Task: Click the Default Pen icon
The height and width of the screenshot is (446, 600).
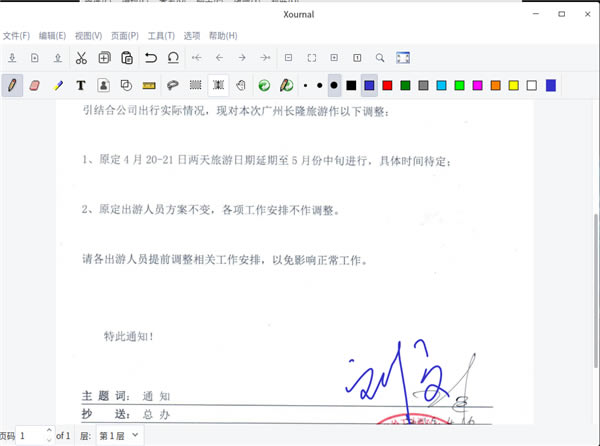Action: tap(287, 85)
